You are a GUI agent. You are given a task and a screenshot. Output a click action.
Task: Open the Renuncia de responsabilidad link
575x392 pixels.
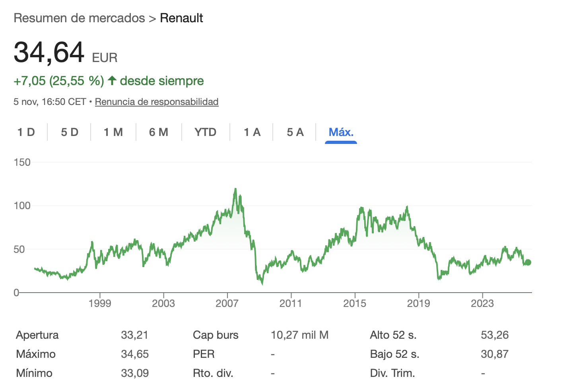click(157, 102)
